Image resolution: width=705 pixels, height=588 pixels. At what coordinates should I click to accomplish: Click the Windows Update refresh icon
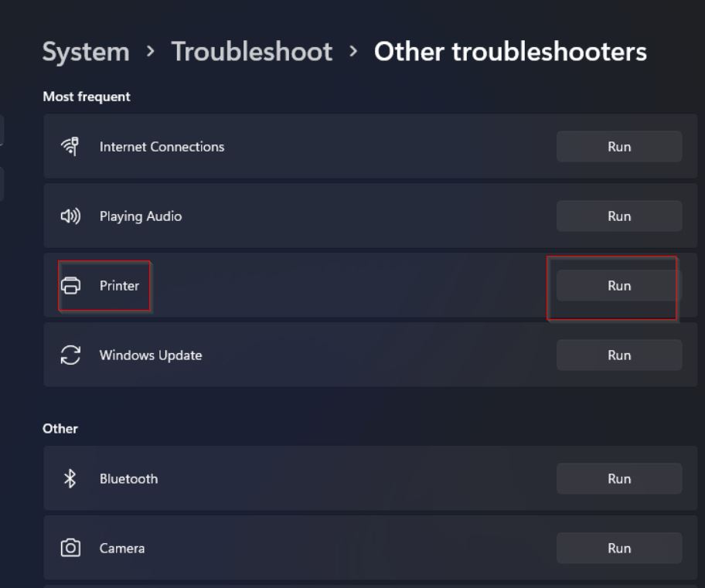click(x=70, y=355)
